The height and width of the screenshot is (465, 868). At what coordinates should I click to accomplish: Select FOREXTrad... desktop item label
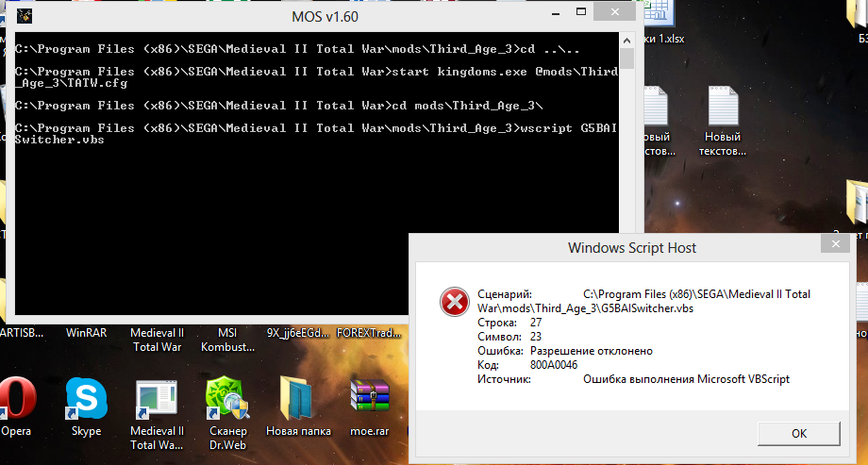[x=369, y=333]
